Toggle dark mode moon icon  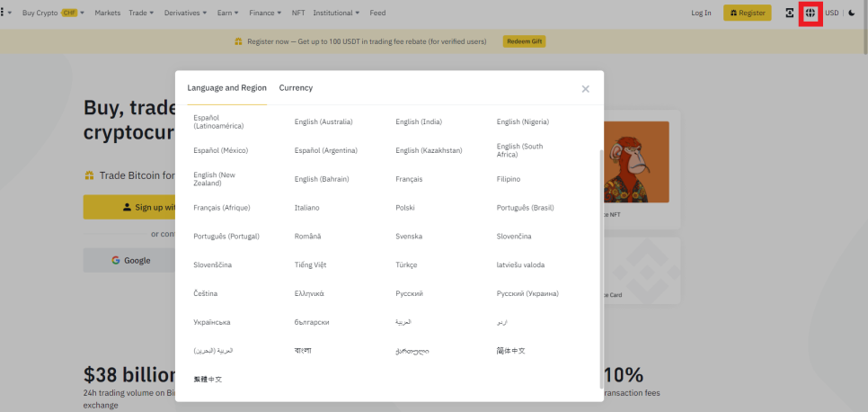point(852,13)
